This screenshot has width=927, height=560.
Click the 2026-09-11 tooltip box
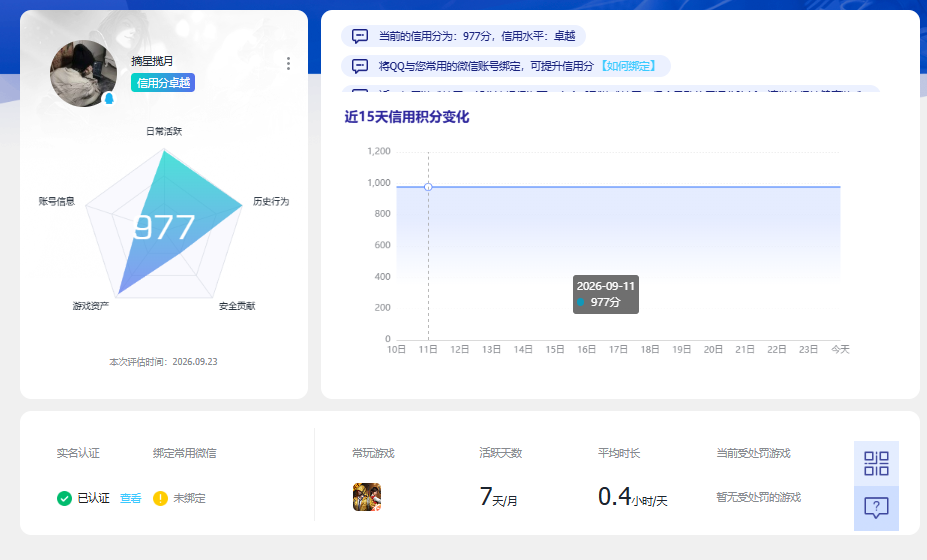coord(605,294)
